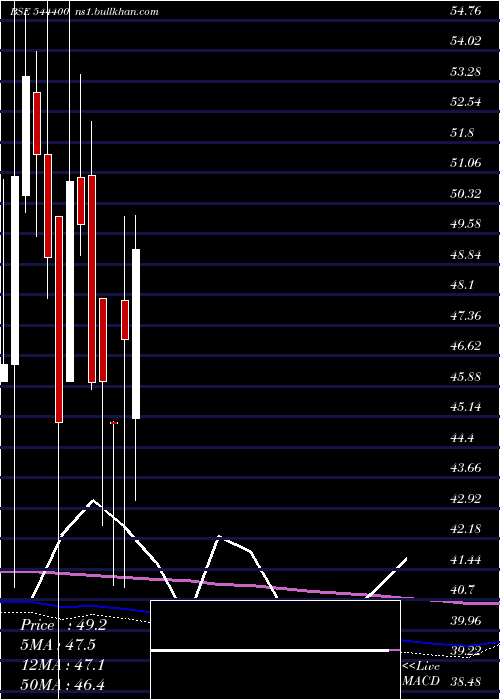Click the short red candle near 47.36
The image size is (500, 700).
tap(125, 320)
